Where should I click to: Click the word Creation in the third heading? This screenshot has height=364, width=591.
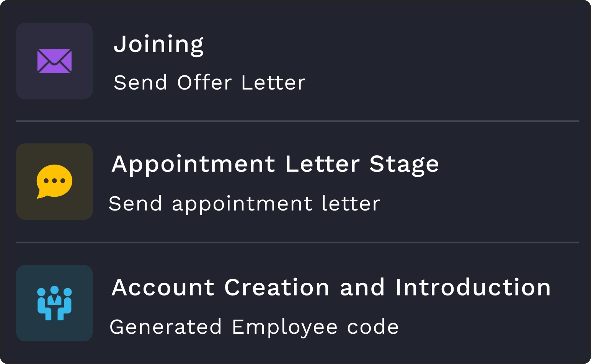[x=277, y=287]
